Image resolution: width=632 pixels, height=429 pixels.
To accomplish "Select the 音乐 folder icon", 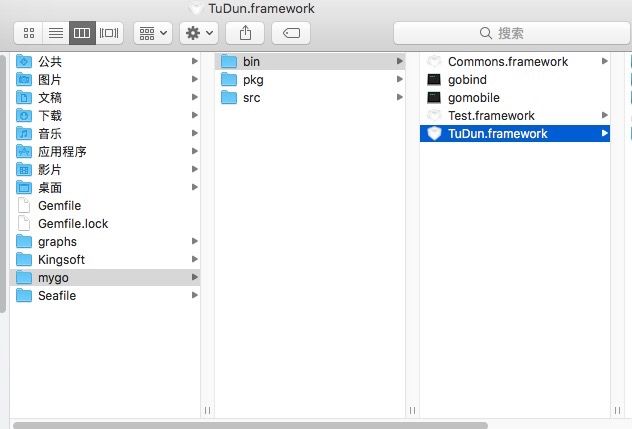I will pyautogui.click(x=24, y=133).
